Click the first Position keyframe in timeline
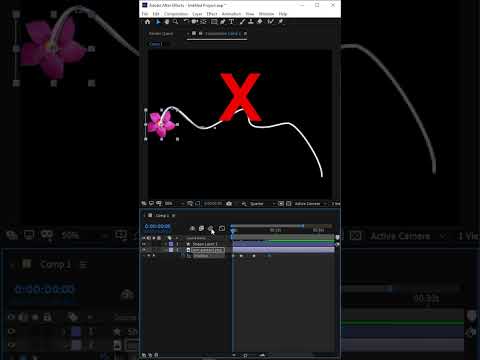Image resolution: width=480 pixels, height=360 pixels. point(233,256)
